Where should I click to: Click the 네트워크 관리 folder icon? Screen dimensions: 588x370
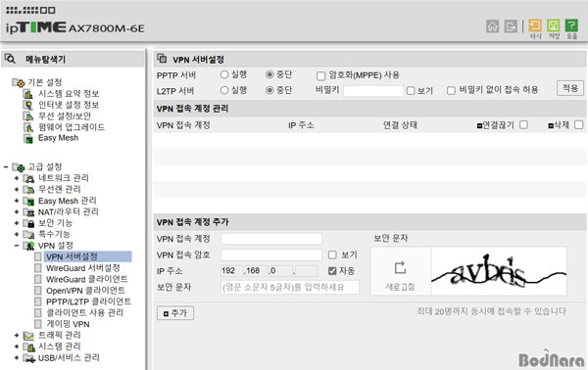pyautogui.click(x=28, y=178)
